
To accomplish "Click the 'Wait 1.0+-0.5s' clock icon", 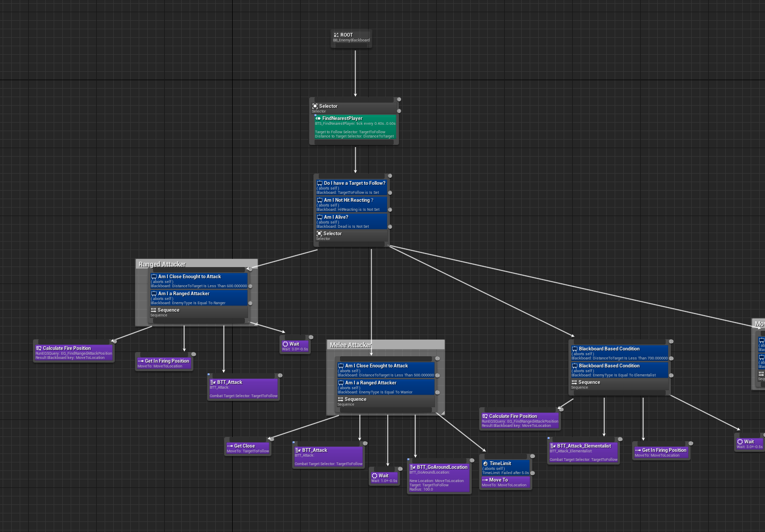I will [375, 476].
